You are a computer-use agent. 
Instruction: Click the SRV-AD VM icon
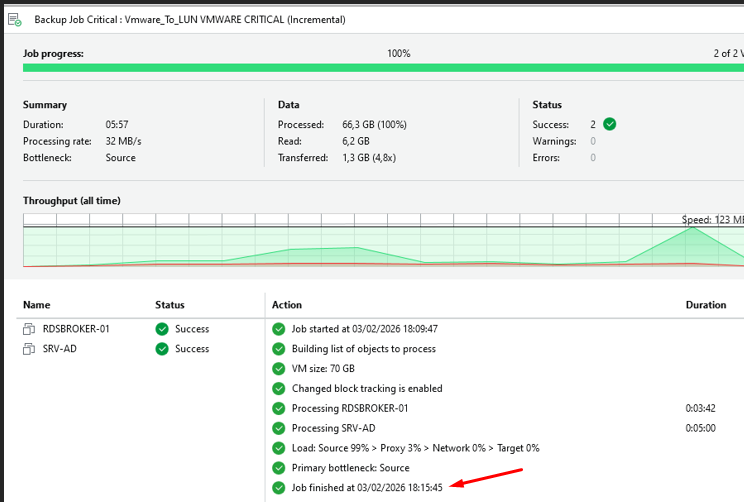point(29,349)
